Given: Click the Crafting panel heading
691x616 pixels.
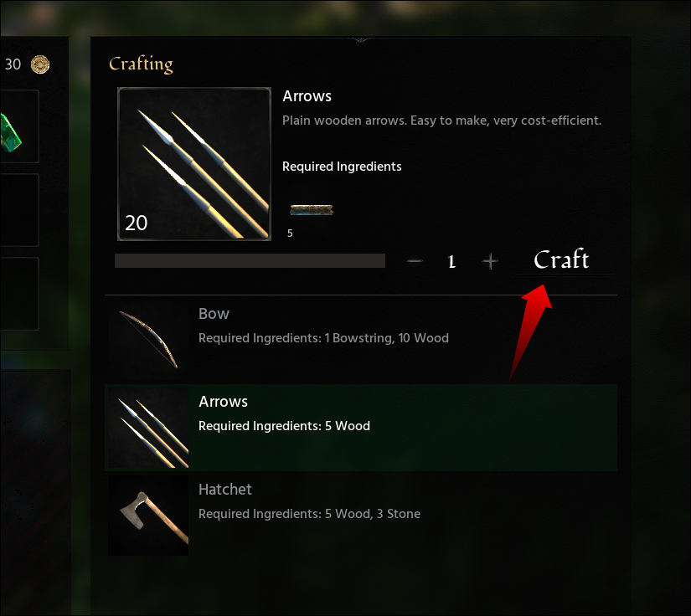Looking at the screenshot, I should tap(141, 64).
